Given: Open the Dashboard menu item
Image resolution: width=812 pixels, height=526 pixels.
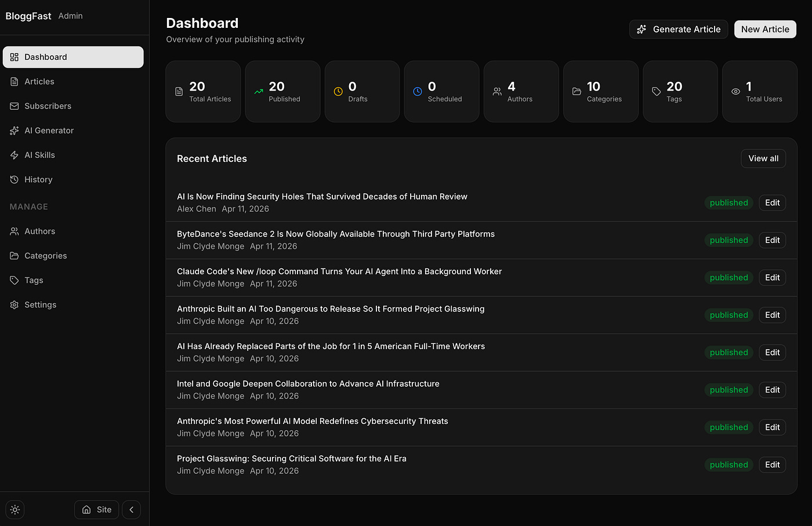Looking at the screenshot, I should [45, 57].
